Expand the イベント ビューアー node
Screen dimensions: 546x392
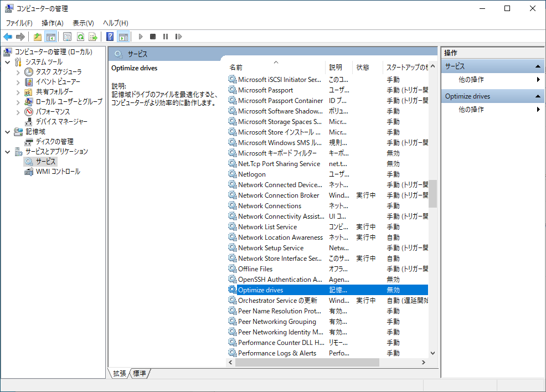[18, 82]
